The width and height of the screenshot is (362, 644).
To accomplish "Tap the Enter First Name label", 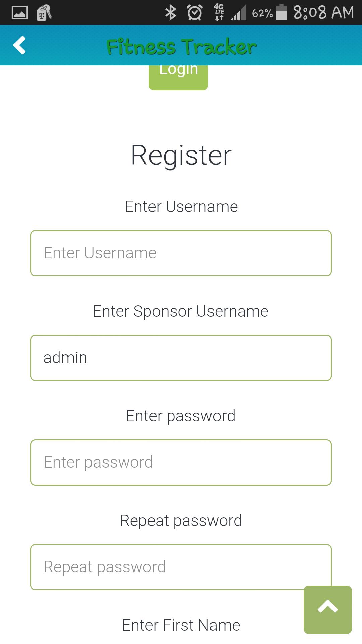I will [x=181, y=625].
